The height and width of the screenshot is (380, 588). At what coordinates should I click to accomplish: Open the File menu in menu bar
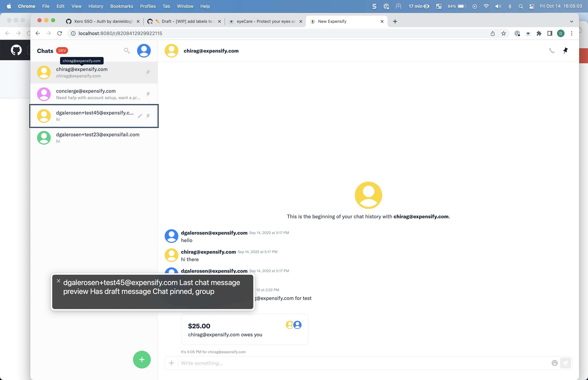[x=46, y=6]
